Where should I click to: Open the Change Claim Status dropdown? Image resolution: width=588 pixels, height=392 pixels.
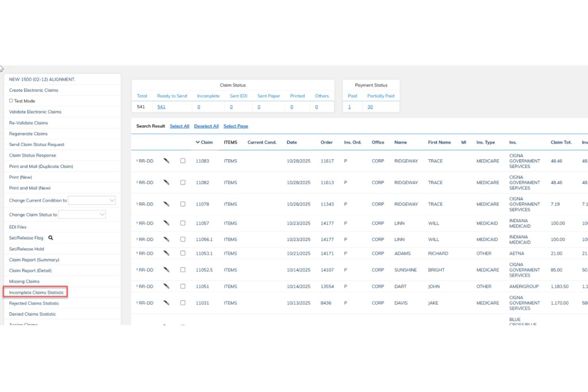click(x=82, y=214)
